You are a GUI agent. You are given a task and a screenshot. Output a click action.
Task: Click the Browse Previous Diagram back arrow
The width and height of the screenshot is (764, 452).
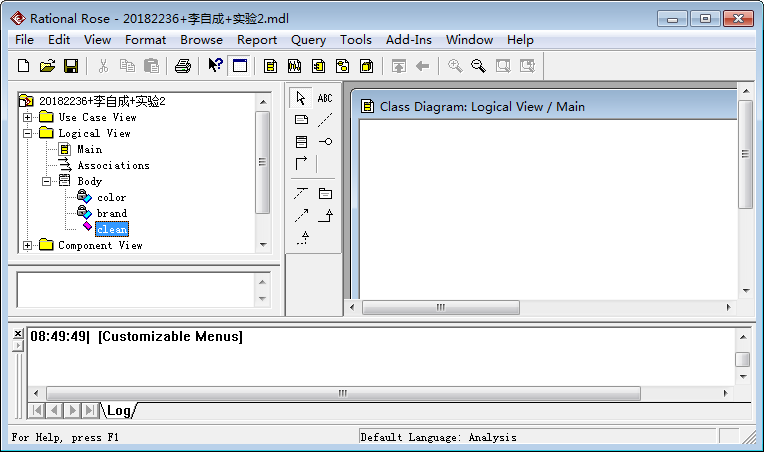click(x=422, y=66)
